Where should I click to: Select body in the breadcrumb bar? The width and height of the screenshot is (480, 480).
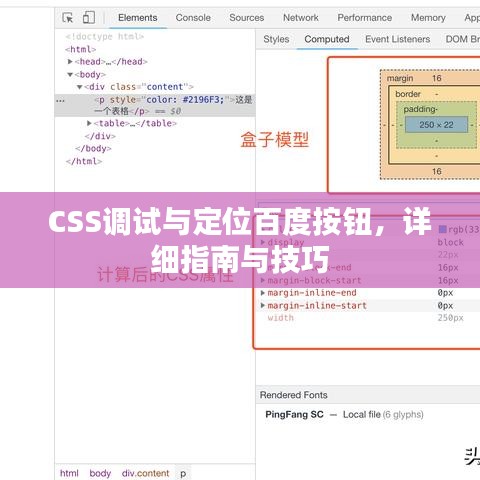coord(100,473)
